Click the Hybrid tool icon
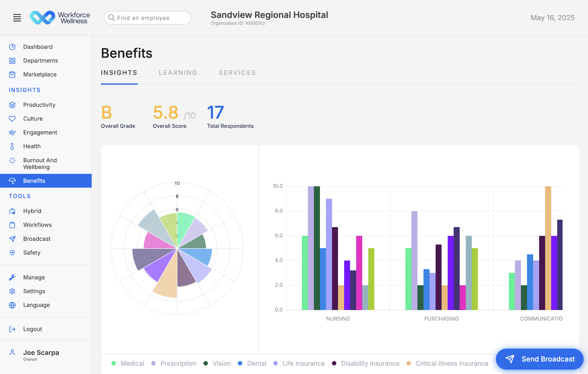The image size is (588, 374). (12, 211)
